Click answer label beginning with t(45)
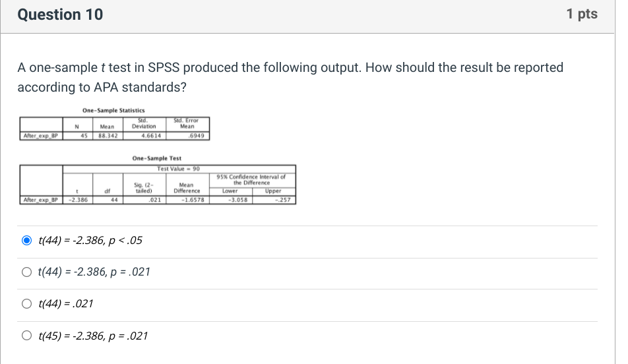The image size is (628, 364). 93,336
